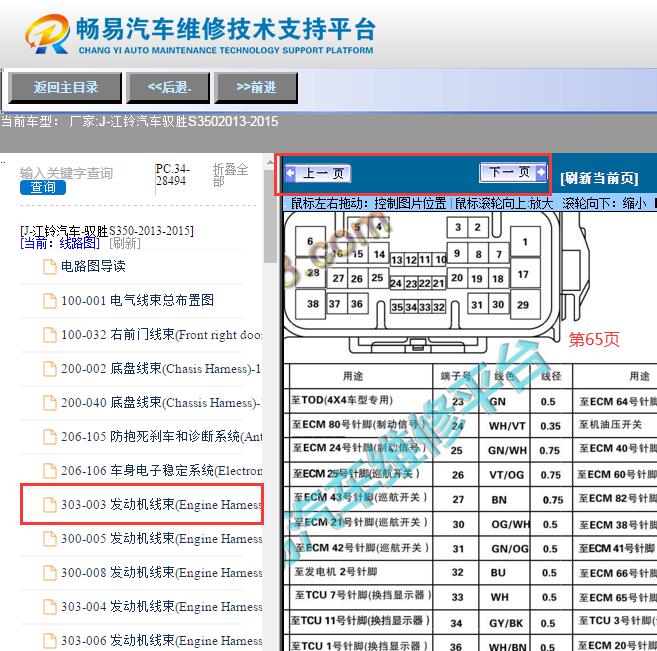657x651 pixels.
Task: Click the PC:34-28494 text
Action: [173, 175]
